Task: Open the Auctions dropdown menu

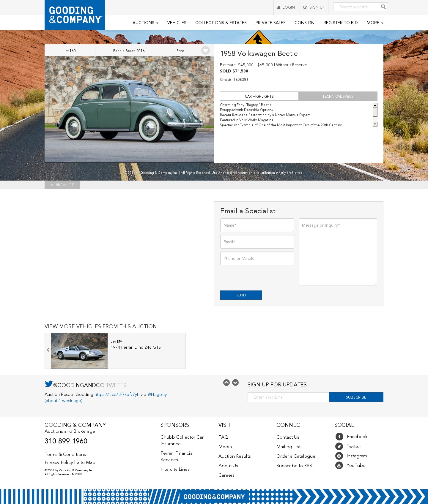Action: coord(145,23)
